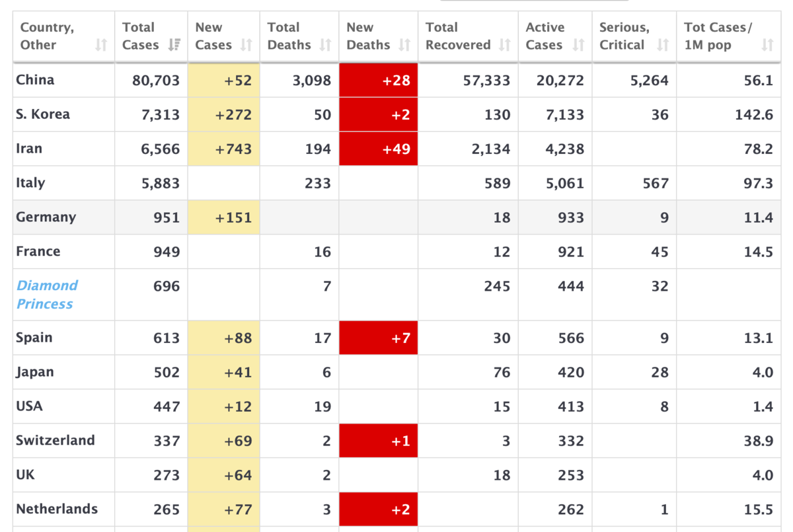Click Spain new deaths +7 cell
Viewport: 793px width, 532px height.
pos(379,338)
